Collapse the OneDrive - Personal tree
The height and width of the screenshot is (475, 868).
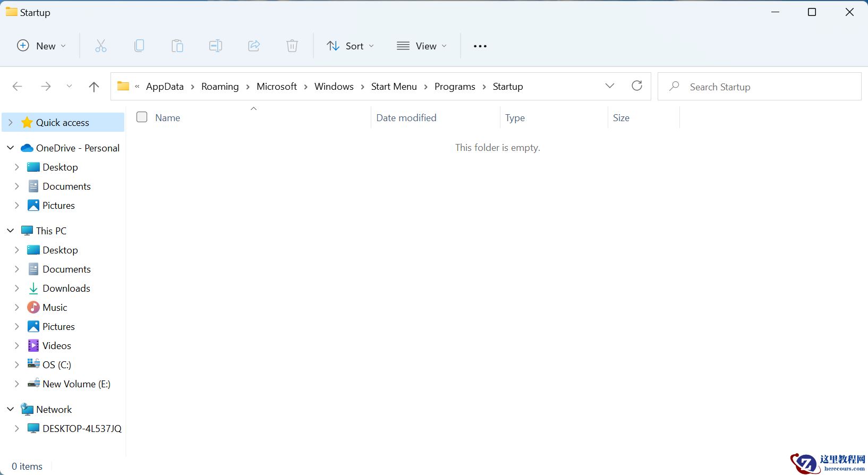coord(11,148)
